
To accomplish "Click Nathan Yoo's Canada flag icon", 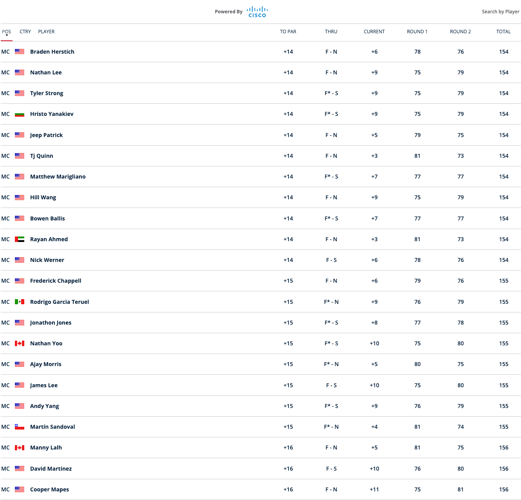I will (19, 344).
